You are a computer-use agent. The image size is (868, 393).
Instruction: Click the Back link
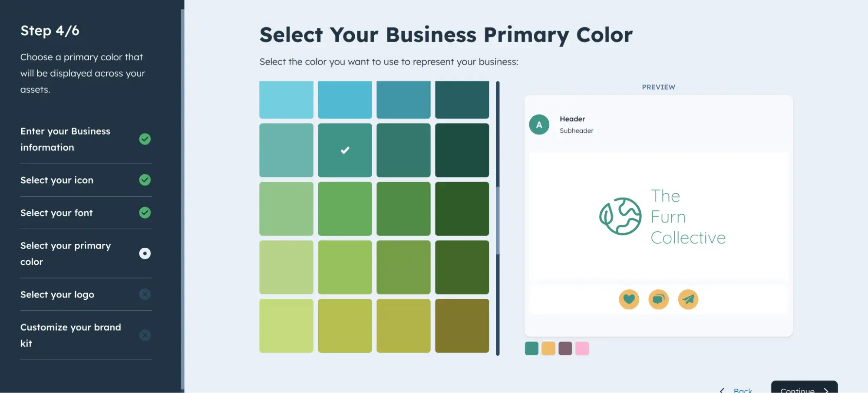(743, 390)
